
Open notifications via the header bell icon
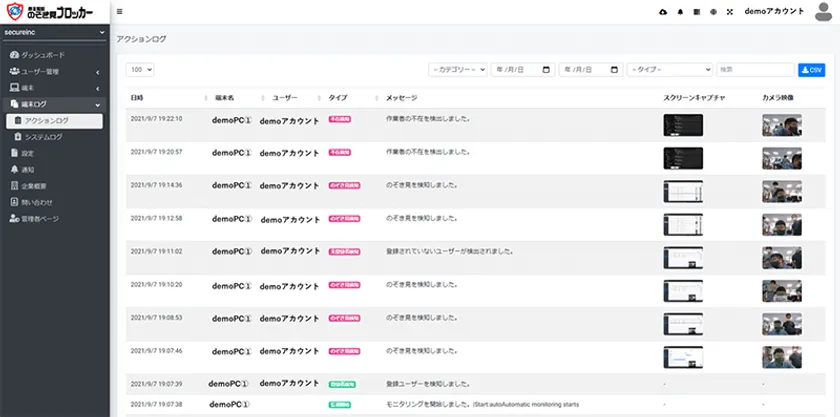(681, 12)
